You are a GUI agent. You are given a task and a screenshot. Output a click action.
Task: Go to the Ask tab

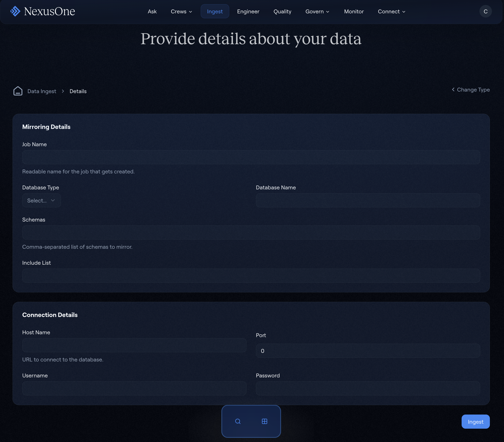[152, 12]
